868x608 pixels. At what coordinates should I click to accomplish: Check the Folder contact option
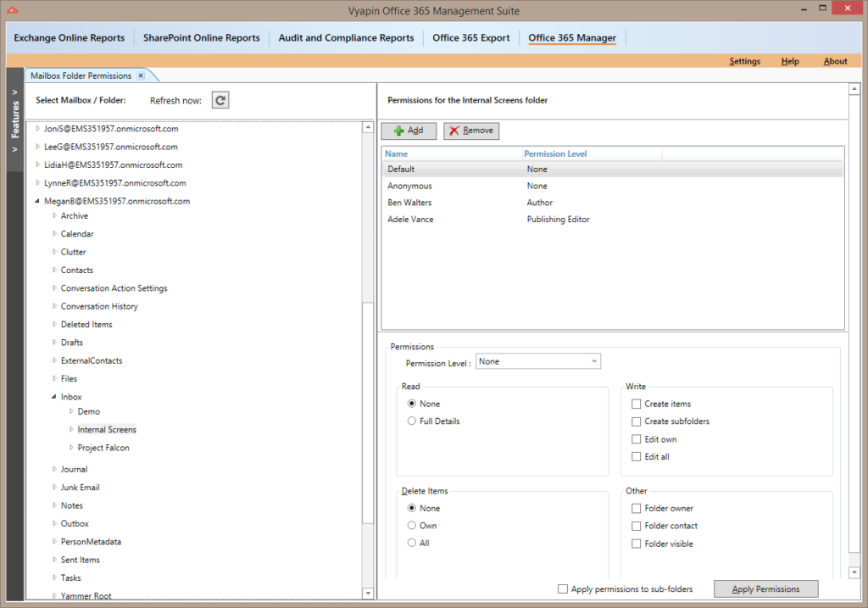tap(636, 526)
